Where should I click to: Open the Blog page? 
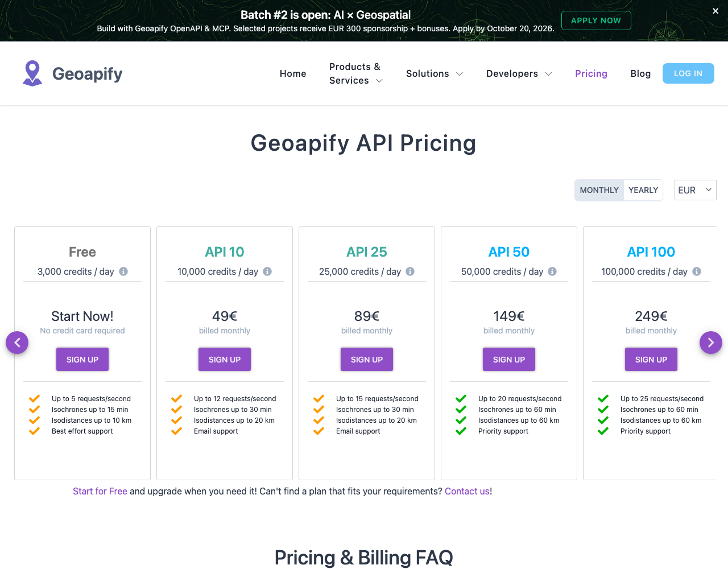(x=640, y=73)
